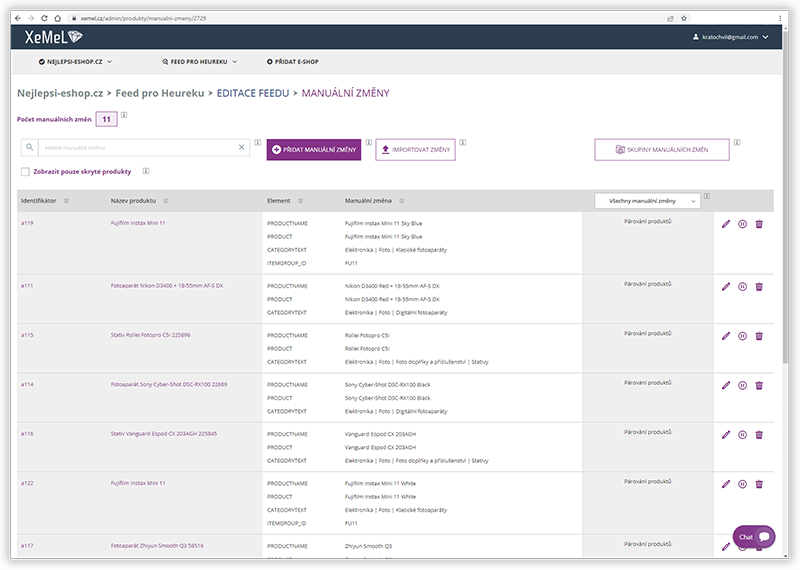Open product 'Fotoaparát Nikon D3400 + 18-55mm AF-S DX'

(167, 286)
